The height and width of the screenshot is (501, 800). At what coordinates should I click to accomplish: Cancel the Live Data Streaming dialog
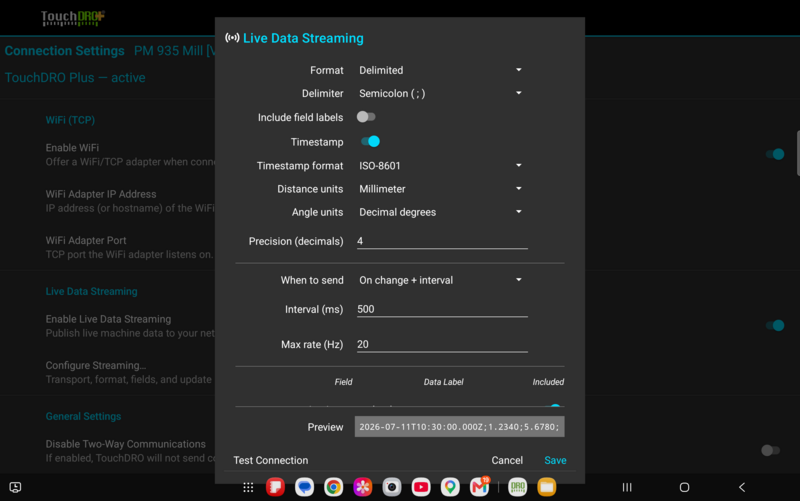point(507,460)
